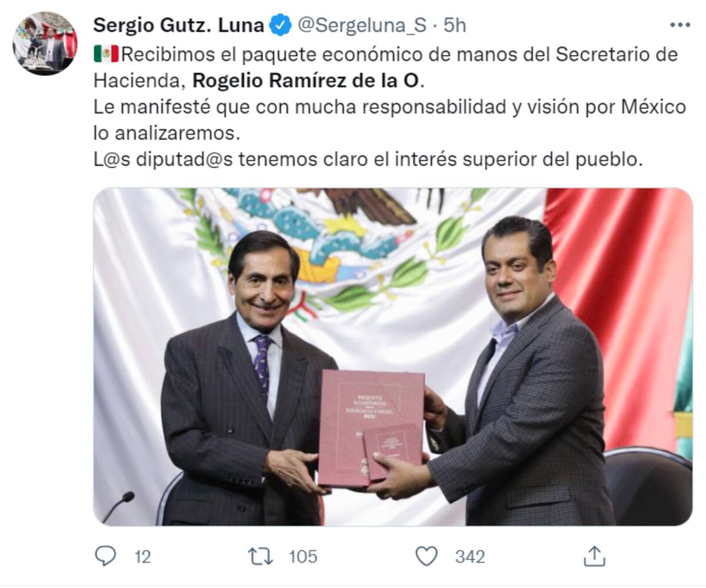Open the three-dot more options menu
Screen dimensions: 706x588
(x=680, y=25)
